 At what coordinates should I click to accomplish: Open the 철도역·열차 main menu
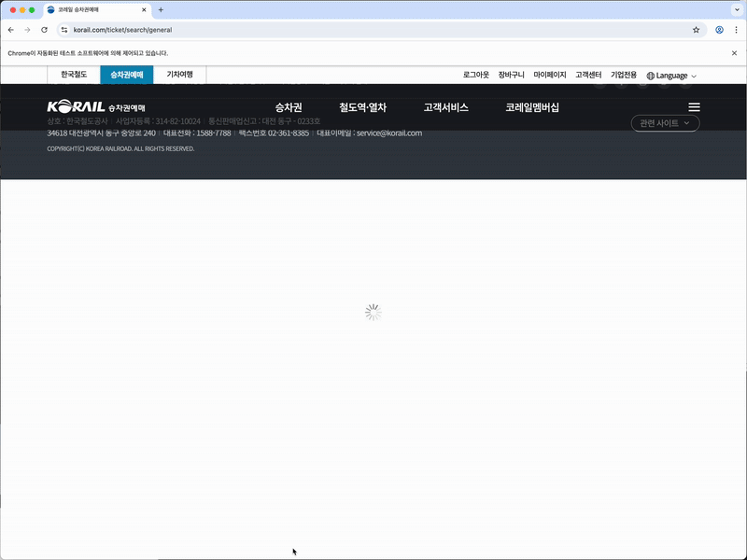pyautogui.click(x=362, y=107)
